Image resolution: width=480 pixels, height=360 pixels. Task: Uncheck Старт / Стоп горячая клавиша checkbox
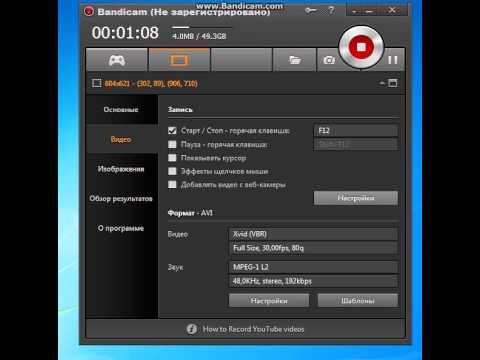pyautogui.click(x=172, y=131)
